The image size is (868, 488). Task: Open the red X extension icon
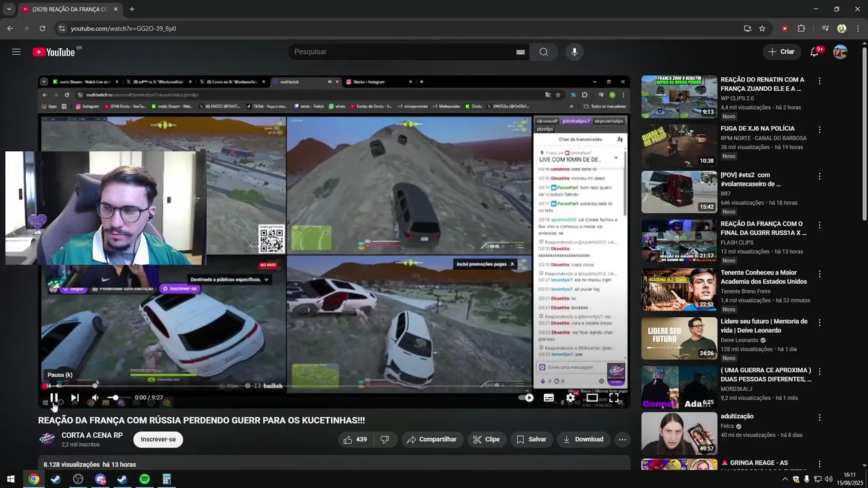tap(785, 28)
